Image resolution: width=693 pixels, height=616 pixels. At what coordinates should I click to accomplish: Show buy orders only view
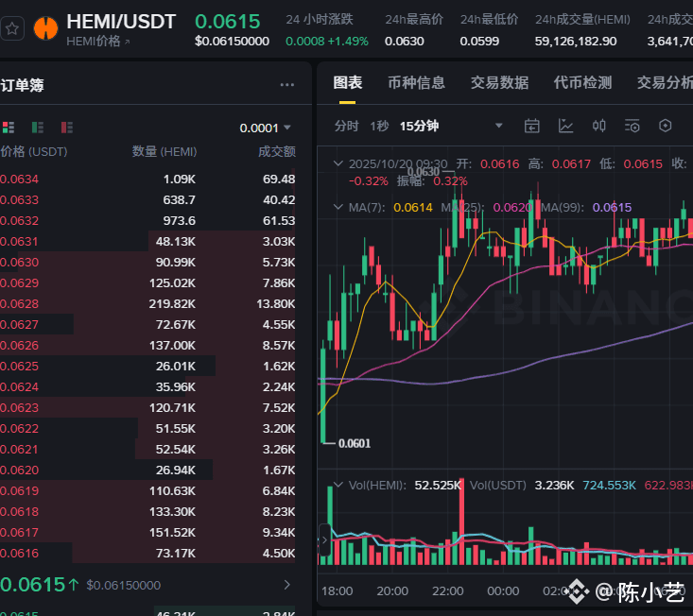tap(38, 128)
